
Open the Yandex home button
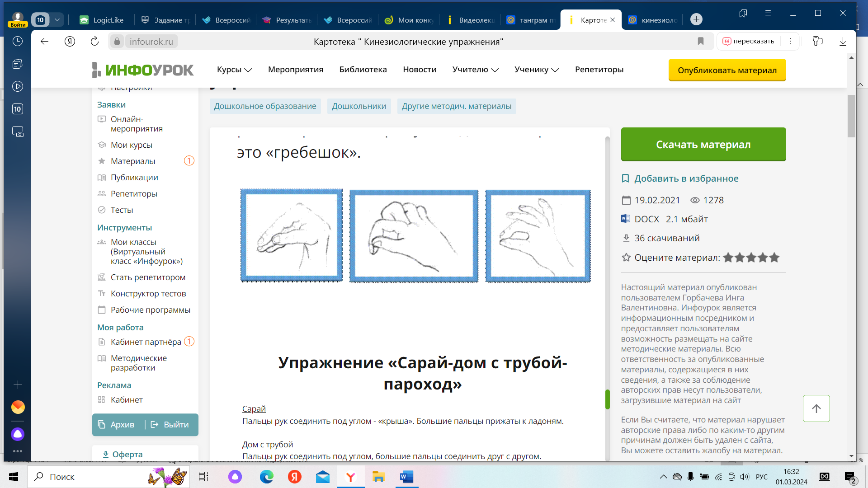[69, 41]
